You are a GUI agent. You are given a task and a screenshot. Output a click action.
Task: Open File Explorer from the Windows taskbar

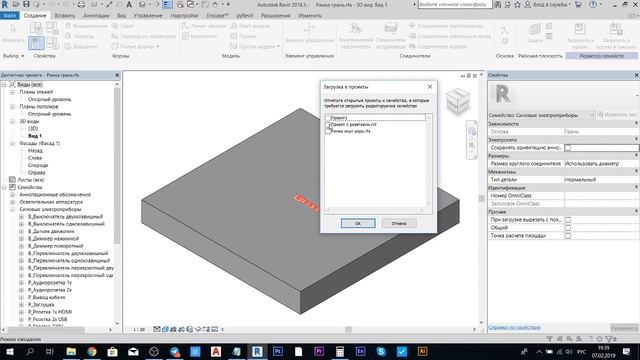(x=71, y=351)
